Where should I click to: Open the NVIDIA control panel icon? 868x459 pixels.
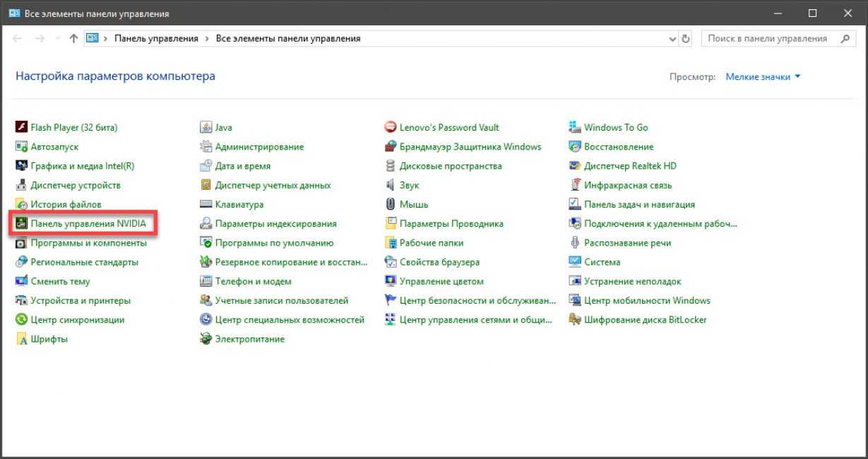coord(21,224)
